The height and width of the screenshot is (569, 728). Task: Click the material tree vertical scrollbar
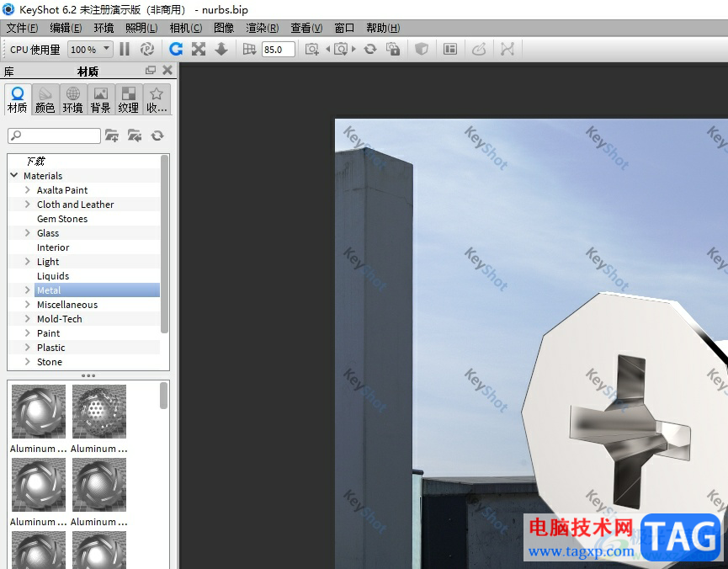tap(164, 244)
